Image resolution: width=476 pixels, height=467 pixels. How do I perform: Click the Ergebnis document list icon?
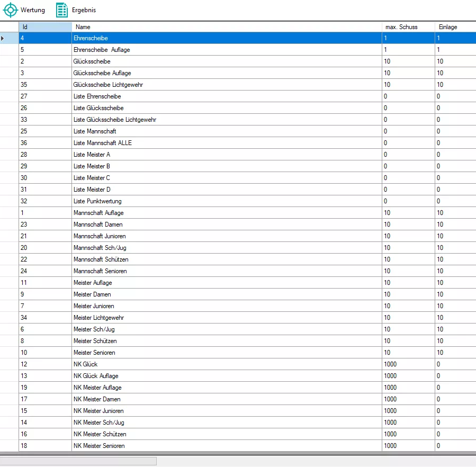point(62,10)
